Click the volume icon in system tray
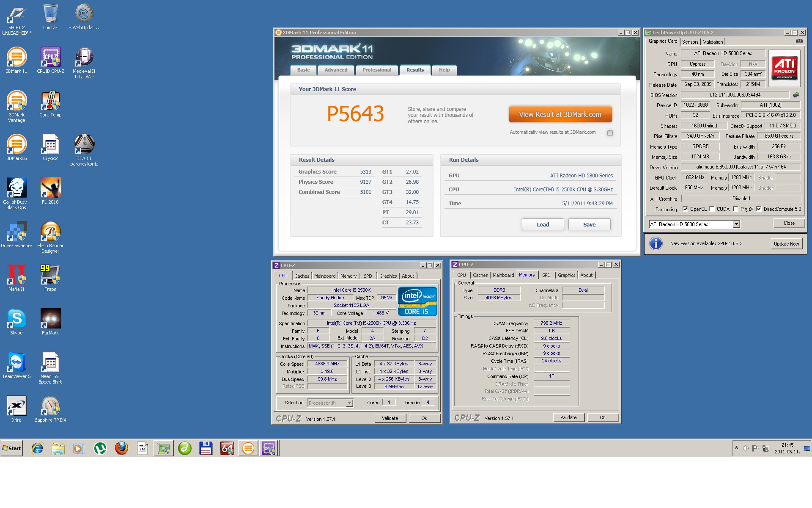The height and width of the screenshot is (508, 812). click(746, 448)
